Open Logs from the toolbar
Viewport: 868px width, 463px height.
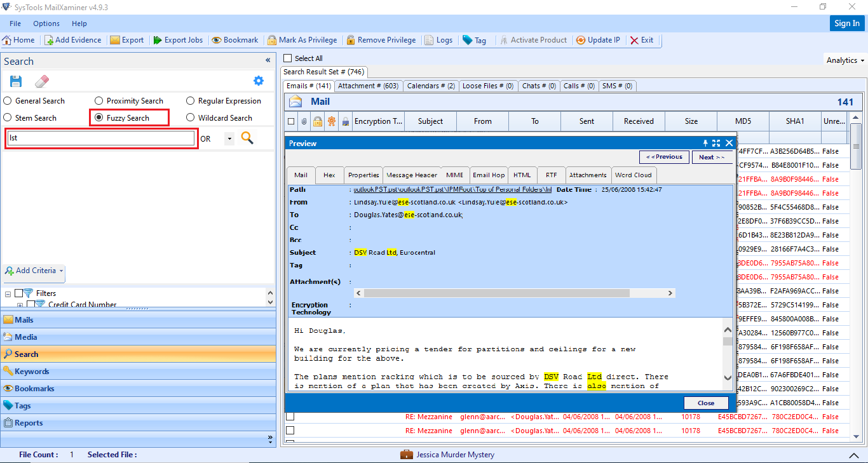click(439, 39)
